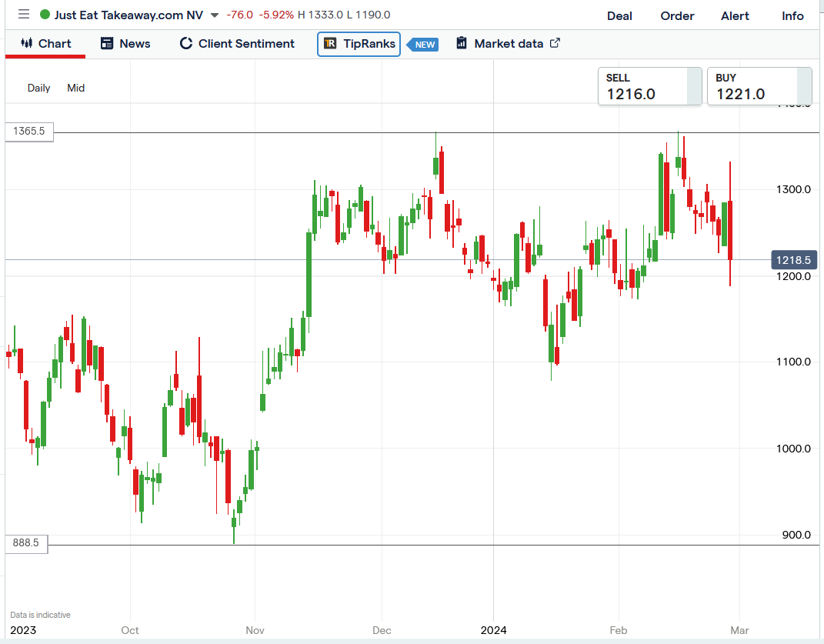Click the 1000.0 price axis label

[x=793, y=449]
